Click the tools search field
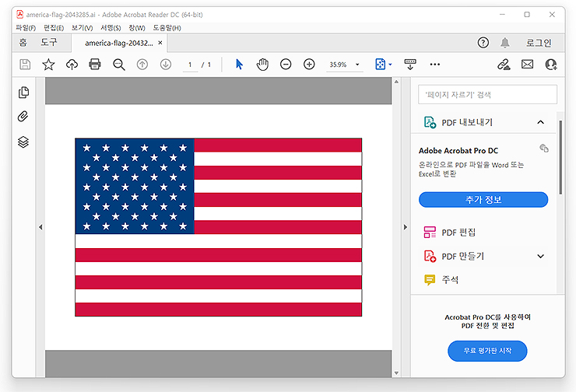Viewport: 576px width, 392px height. 487,95
